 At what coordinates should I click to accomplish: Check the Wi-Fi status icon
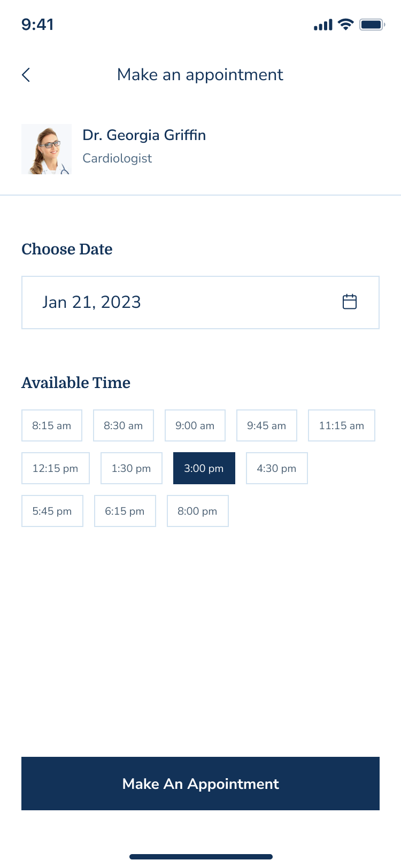pyautogui.click(x=346, y=25)
